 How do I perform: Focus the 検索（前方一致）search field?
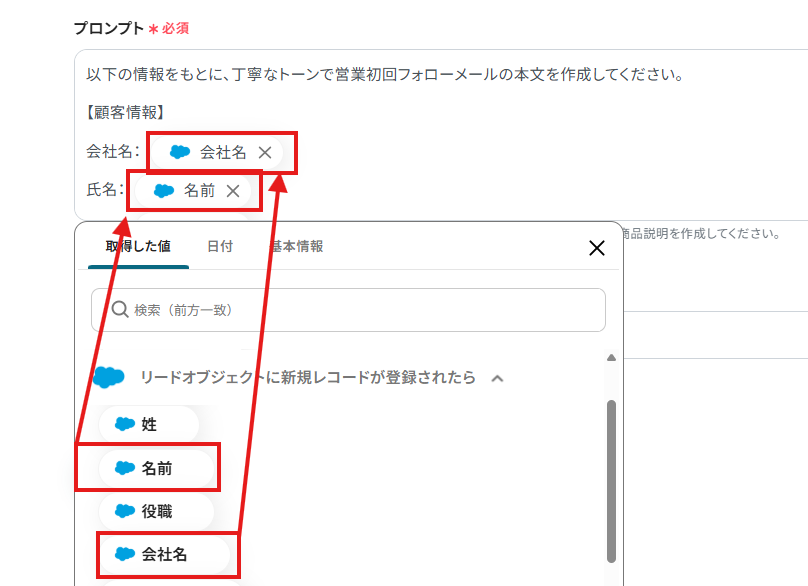(360, 310)
